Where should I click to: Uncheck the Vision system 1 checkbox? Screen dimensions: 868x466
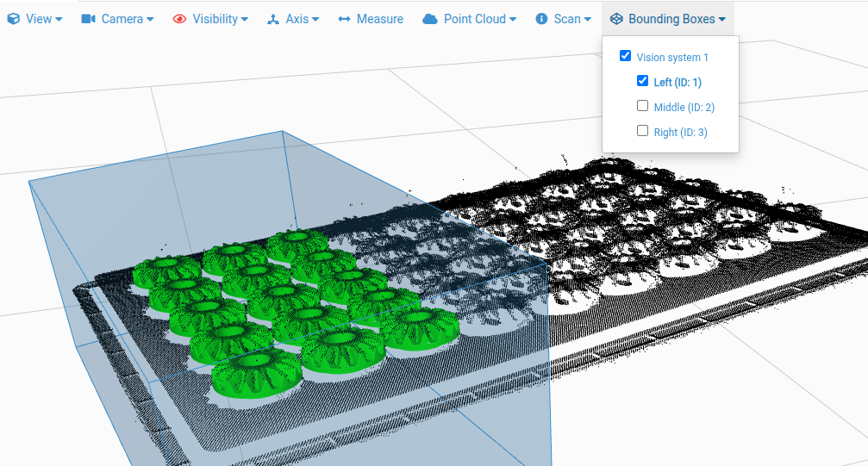(625, 55)
